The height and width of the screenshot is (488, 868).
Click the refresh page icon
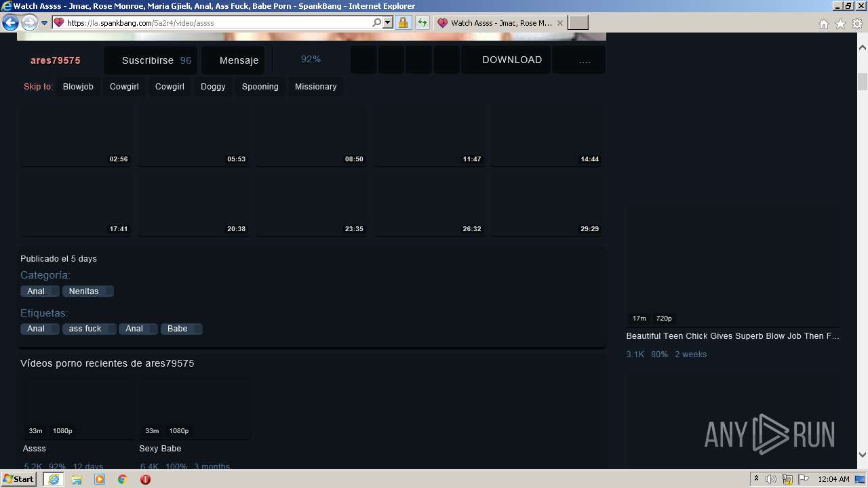[x=422, y=22]
